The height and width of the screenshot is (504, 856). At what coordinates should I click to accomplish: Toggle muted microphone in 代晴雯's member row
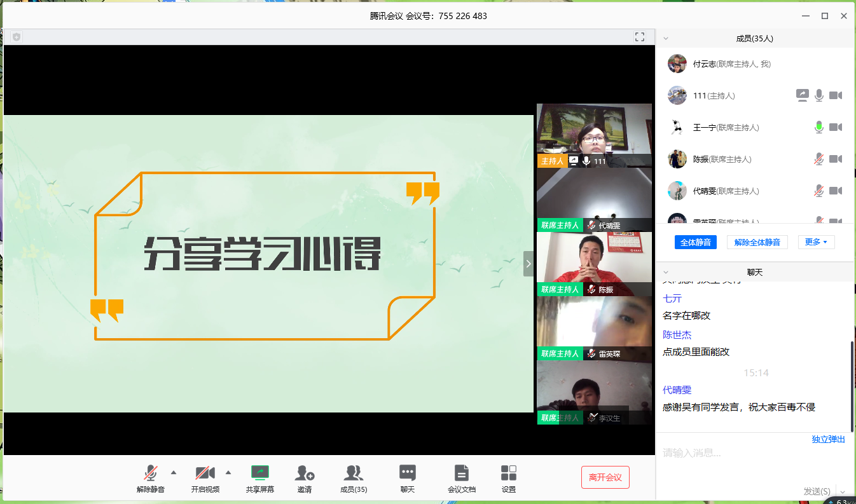tap(819, 191)
